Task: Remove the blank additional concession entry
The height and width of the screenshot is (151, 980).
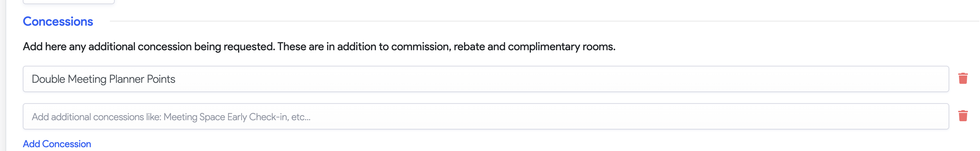Action: click(962, 116)
